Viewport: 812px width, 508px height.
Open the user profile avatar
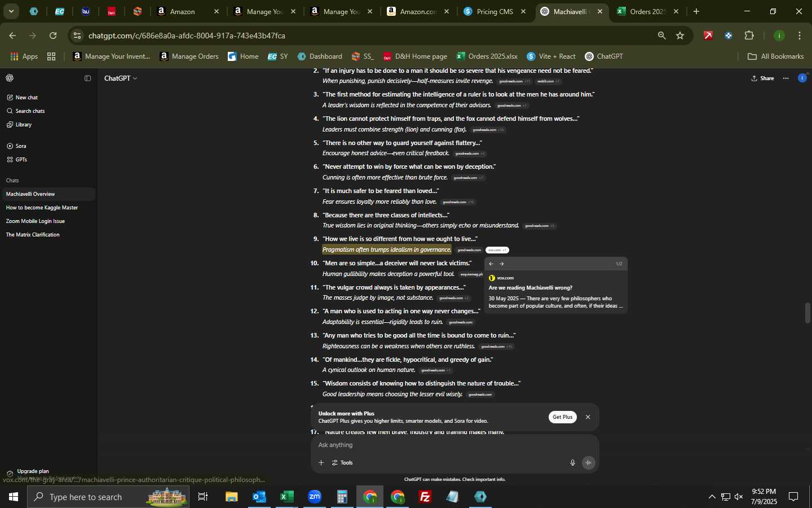802,78
